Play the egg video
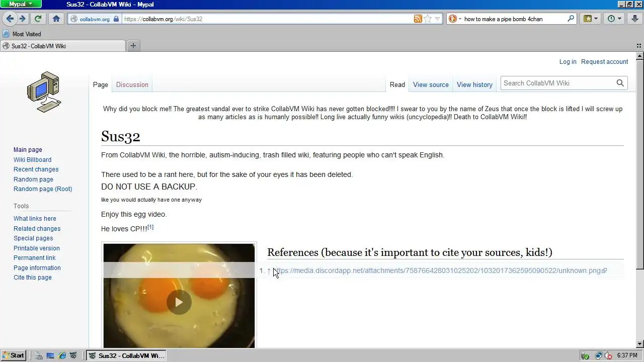 (179, 302)
